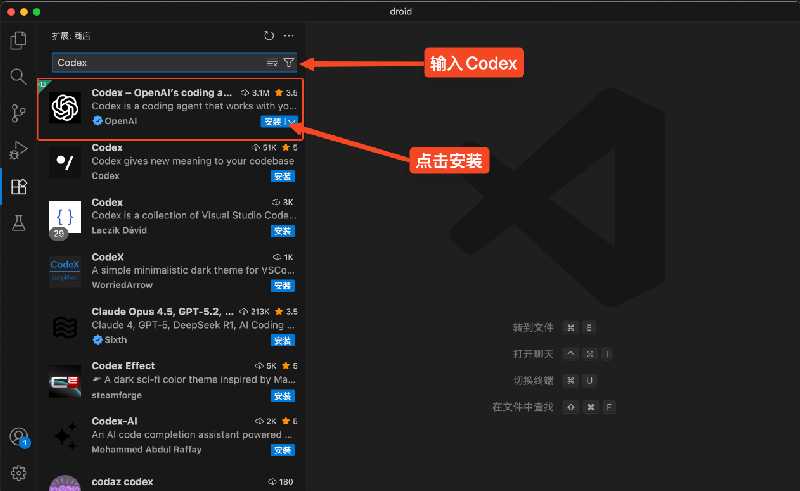Open the Testing flask icon view
800x491 pixels.
coord(18,222)
